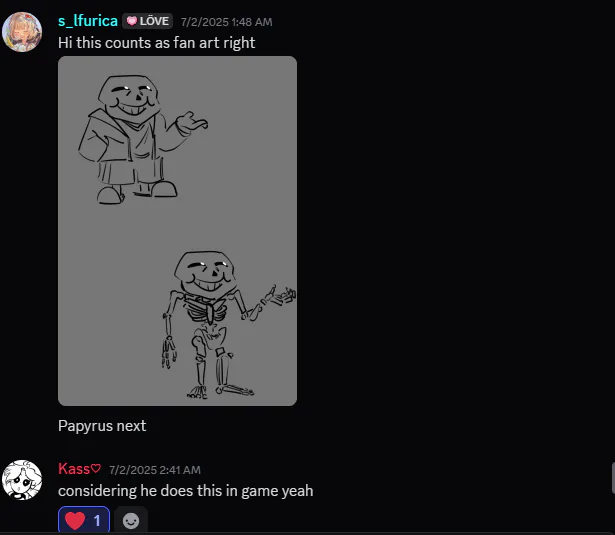Screen dimensions: 615x535
Task: Click the LOVE server tag text
Action: [154, 21]
